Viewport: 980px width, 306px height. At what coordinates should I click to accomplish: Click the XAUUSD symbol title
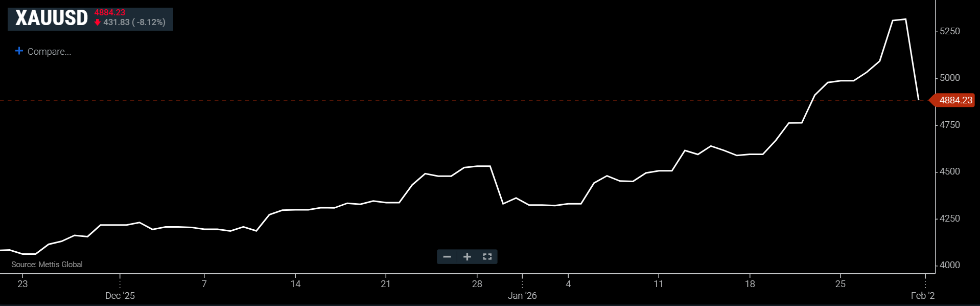52,18
